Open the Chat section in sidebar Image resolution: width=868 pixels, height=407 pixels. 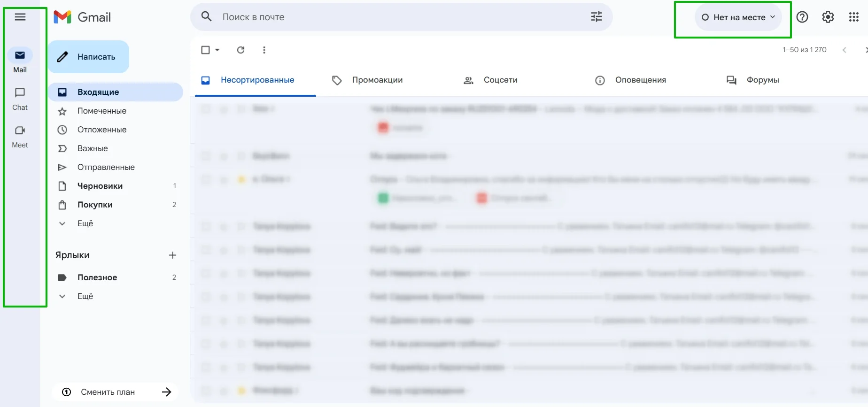click(20, 98)
